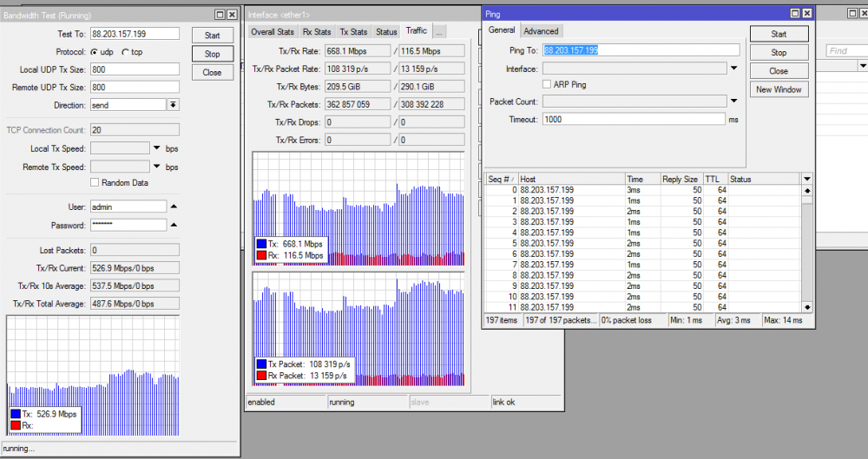Screen dimensions: 868x459
Task: Open the Interface dropdown in Ping window
Action: (733, 69)
